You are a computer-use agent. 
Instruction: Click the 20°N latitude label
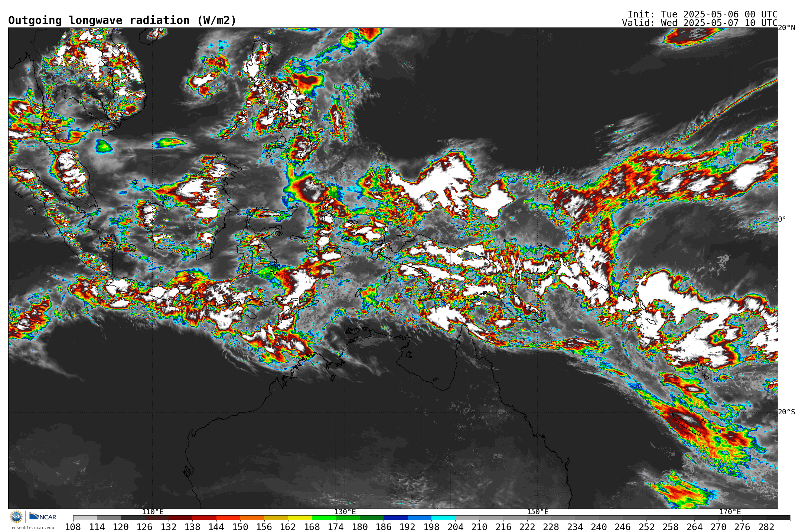[x=787, y=28]
